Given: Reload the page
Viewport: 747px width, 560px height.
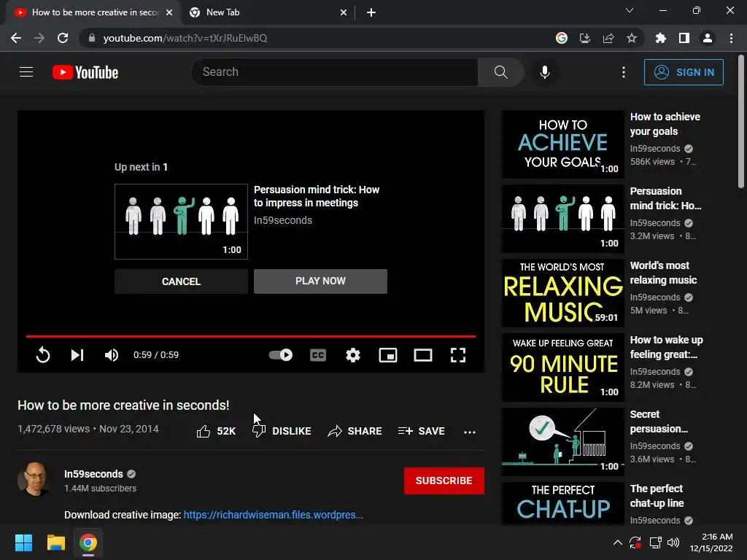Looking at the screenshot, I should tap(63, 38).
